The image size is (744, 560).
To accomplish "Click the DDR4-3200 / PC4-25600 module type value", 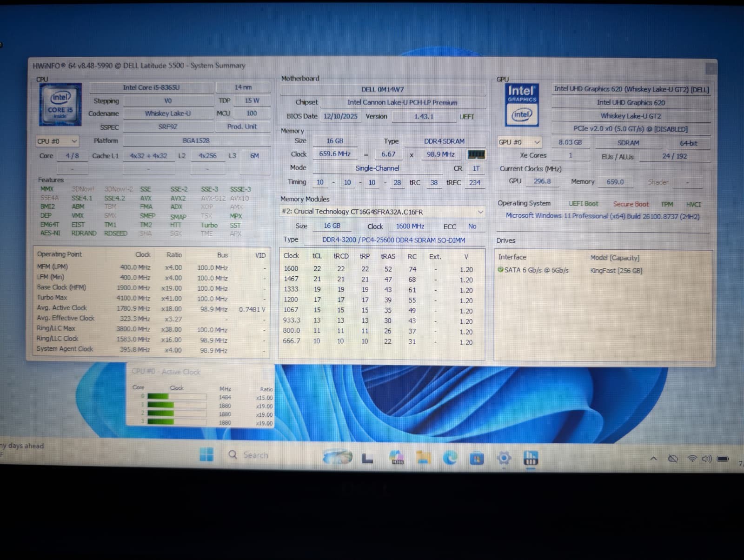I will click(394, 240).
